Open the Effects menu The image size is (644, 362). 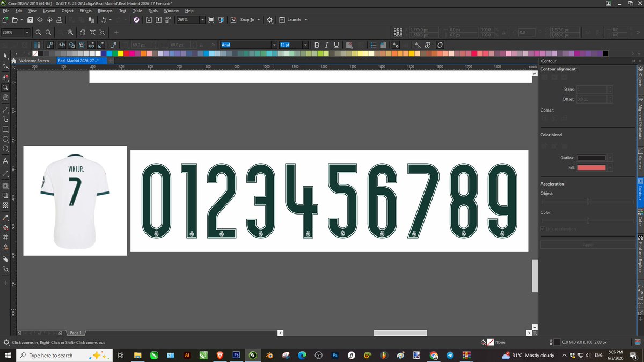pyautogui.click(x=85, y=11)
